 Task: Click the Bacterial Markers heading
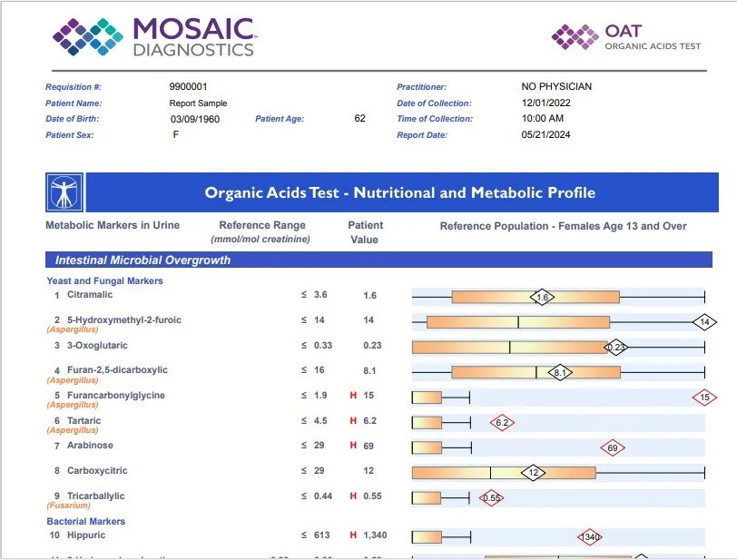coord(86,522)
